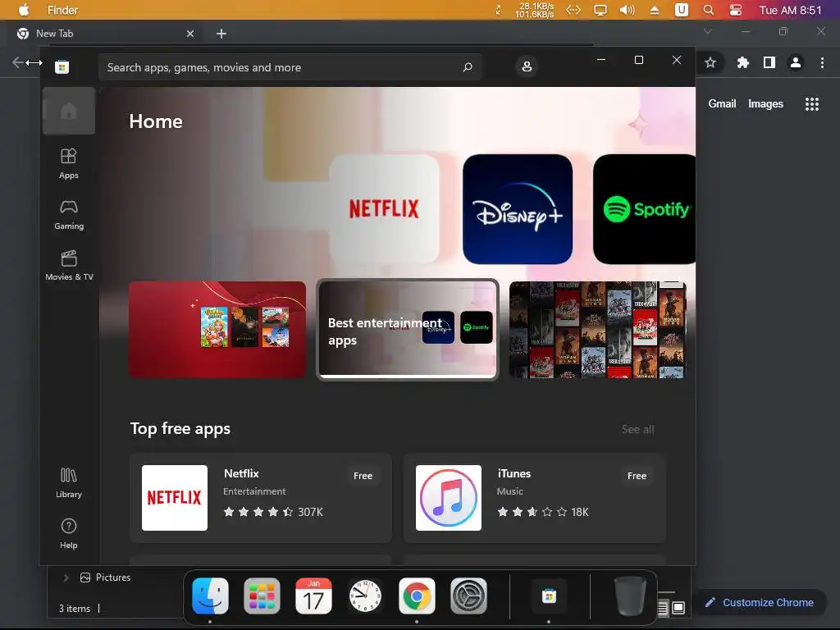Image resolution: width=840 pixels, height=630 pixels.
Task: Open Images link on New Tab page
Action: click(x=765, y=104)
